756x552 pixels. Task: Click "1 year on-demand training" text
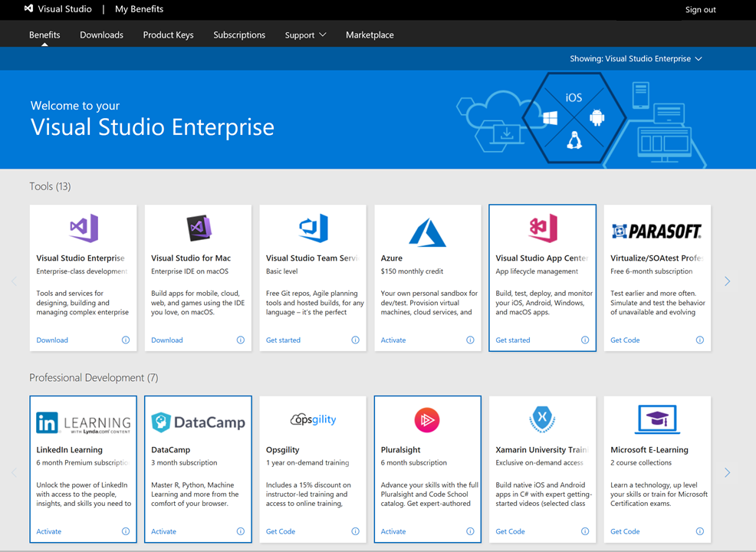(307, 462)
